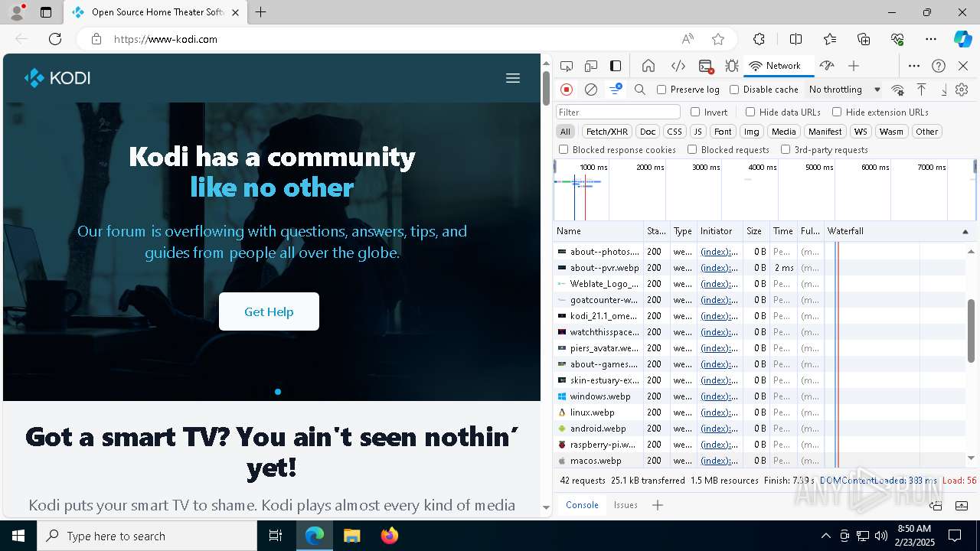
Task: Open DevTools customize and control menu
Action: [914, 66]
